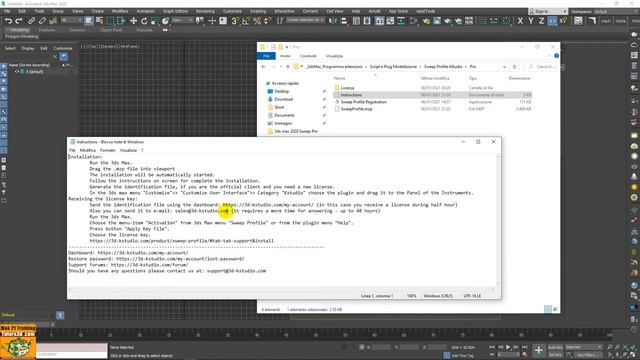Open Edit Named Selection Sets

280,21
